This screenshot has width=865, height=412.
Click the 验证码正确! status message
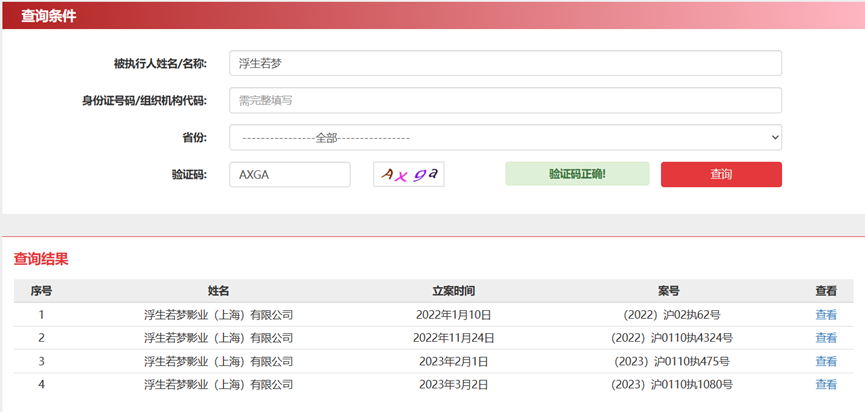click(577, 174)
